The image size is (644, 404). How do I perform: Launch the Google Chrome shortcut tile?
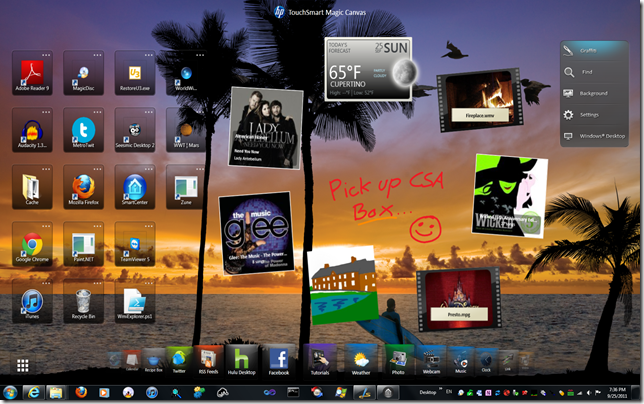coord(32,244)
